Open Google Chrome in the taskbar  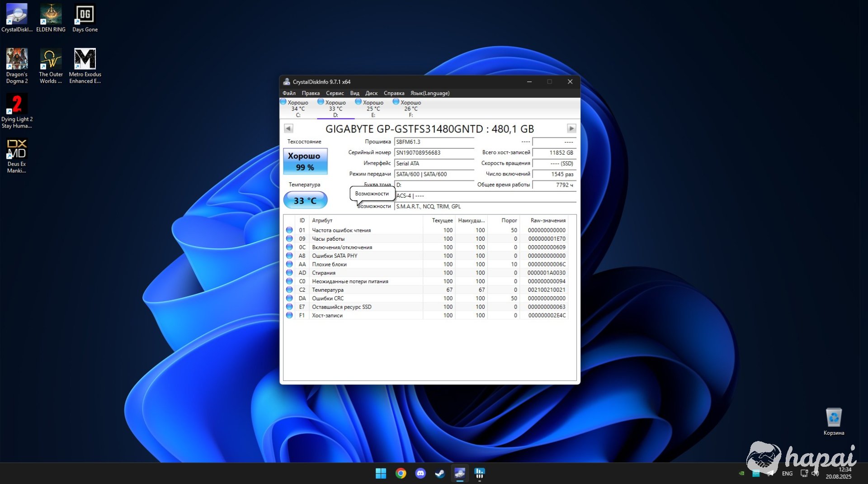click(x=401, y=473)
